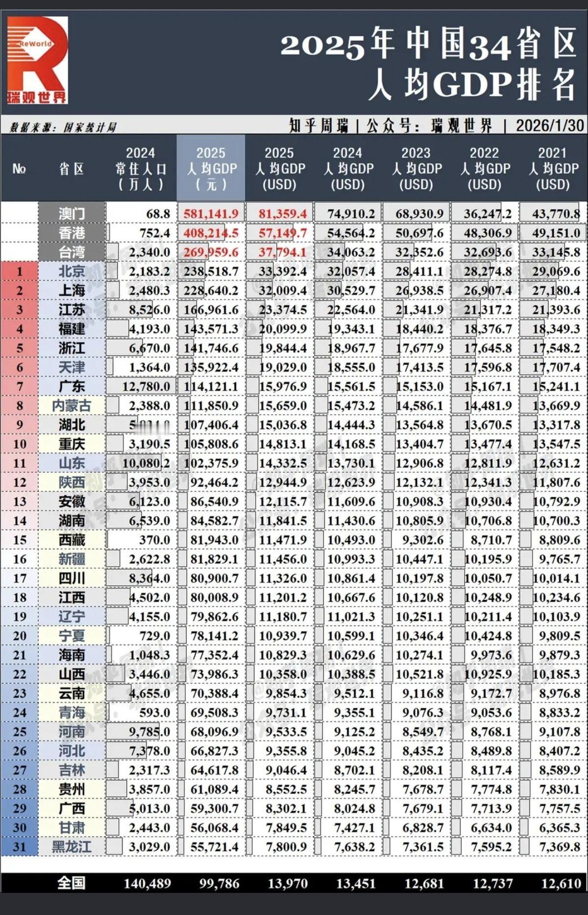Viewport: 588px width, 915px height.
Task: Click the 天津 province name cell
Action: coord(72,367)
